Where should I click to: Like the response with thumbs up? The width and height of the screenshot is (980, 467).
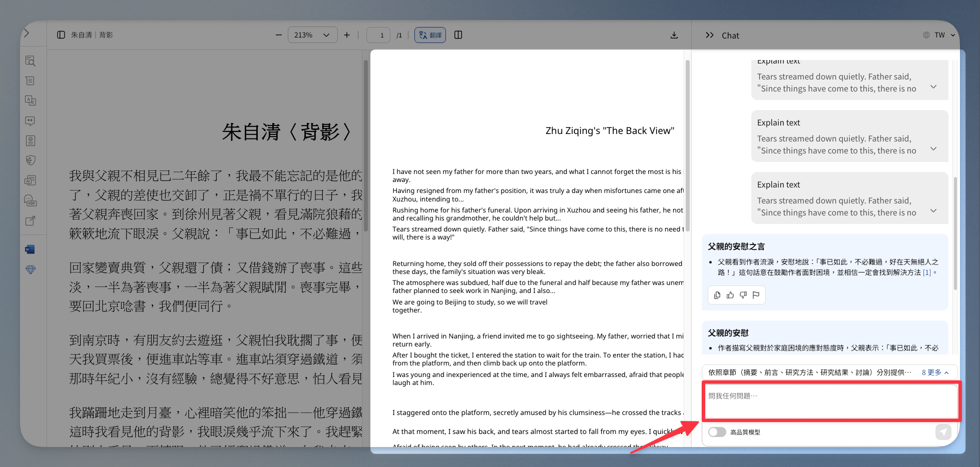pyautogui.click(x=730, y=295)
